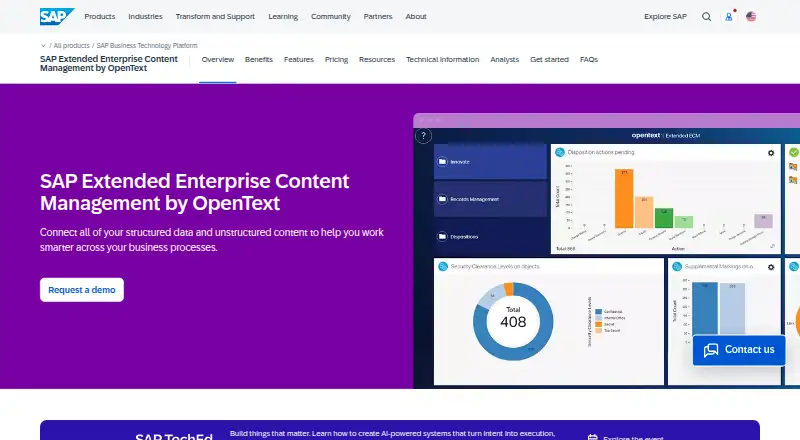Click the chat icon in Contact us
Viewport: 800px width, 440px height.
click(711, 350)
